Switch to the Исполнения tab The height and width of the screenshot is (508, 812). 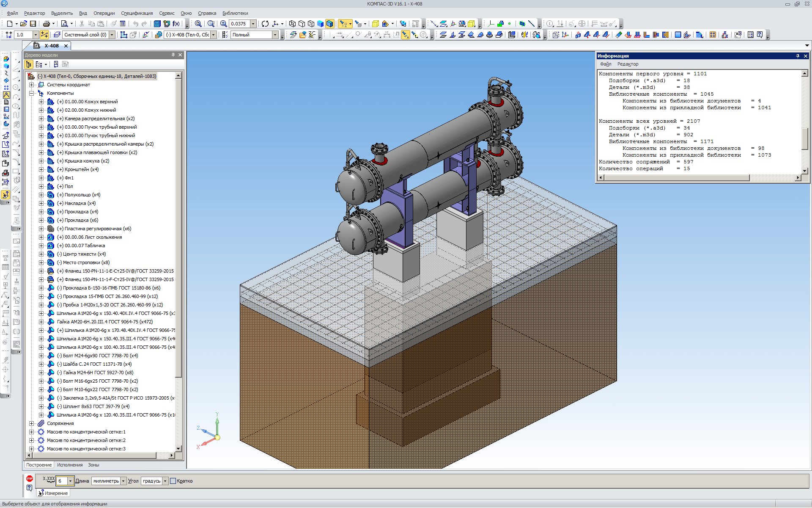tap(70, 465)
